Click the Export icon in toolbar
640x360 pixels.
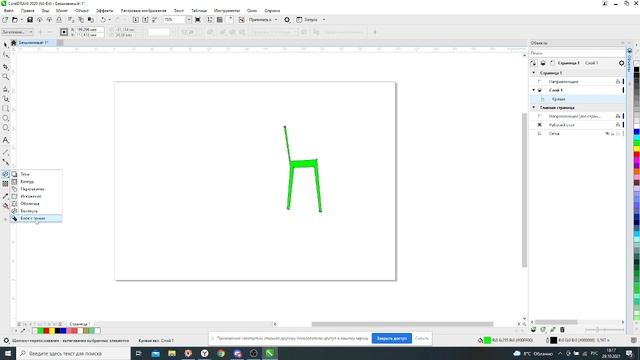click(x=145, y=20)
